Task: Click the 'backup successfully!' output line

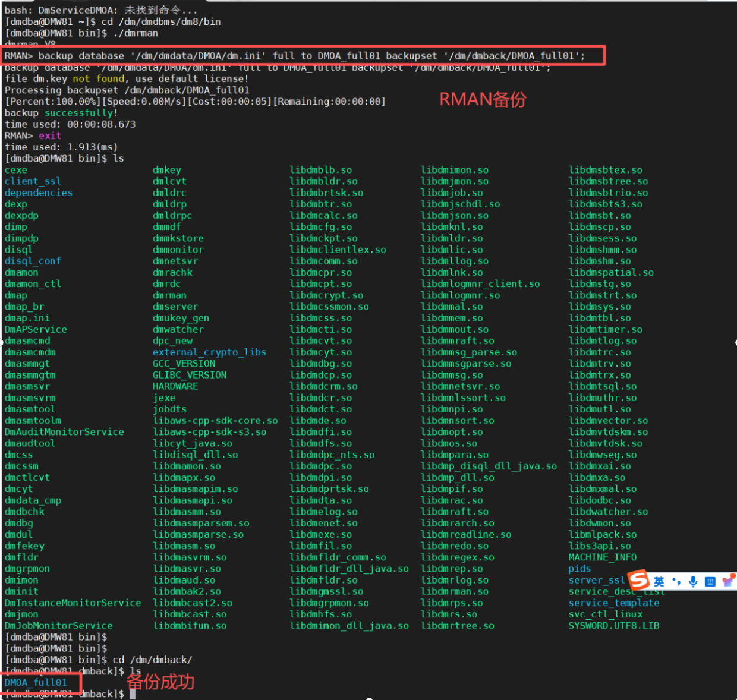Action: coord(61,113)
